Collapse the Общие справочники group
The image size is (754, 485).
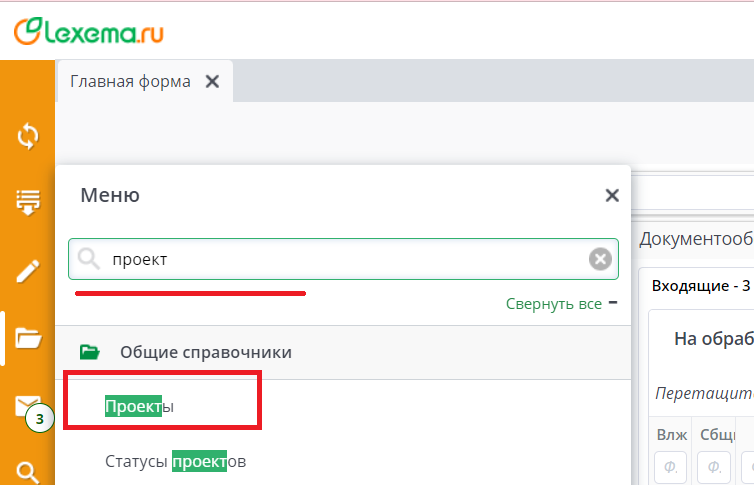206,352
